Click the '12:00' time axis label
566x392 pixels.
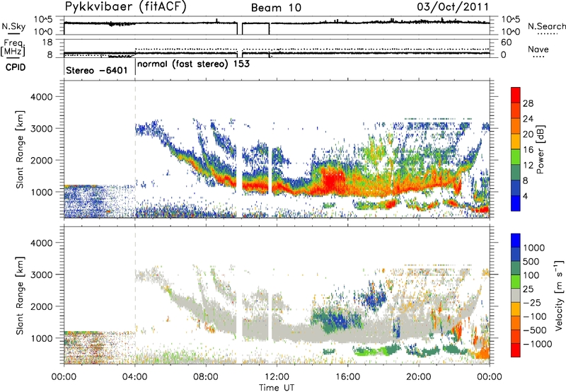point(277,377)
